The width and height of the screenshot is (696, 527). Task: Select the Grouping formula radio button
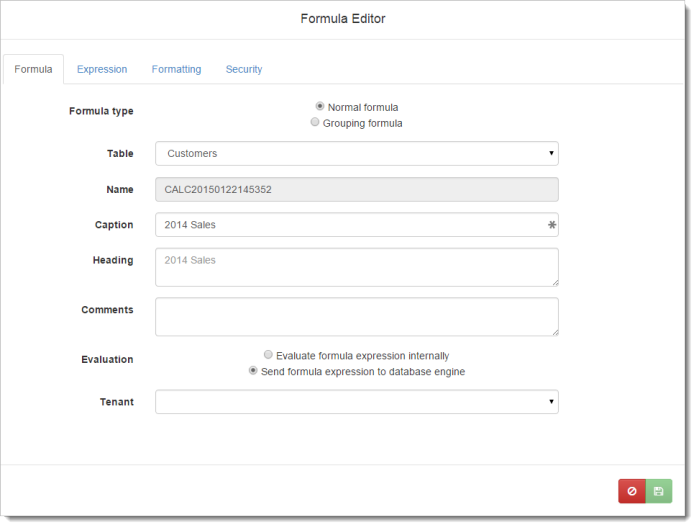click(x=315, y=123)
